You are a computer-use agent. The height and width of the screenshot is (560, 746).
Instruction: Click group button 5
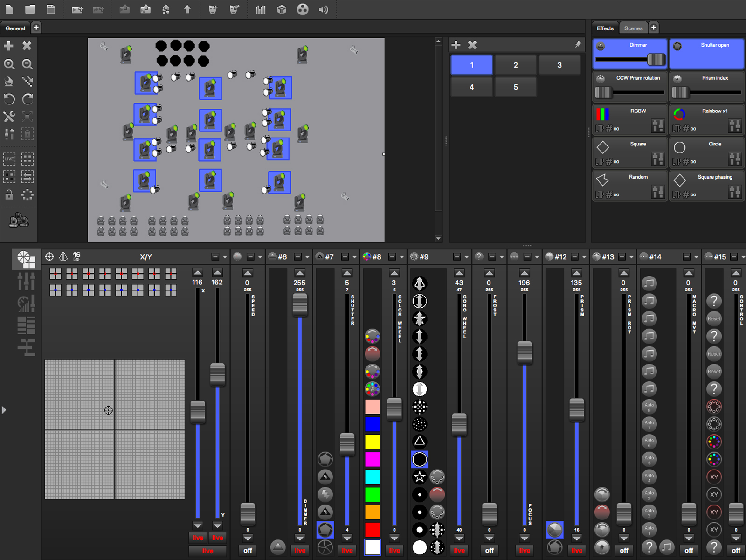click(515, 87)
